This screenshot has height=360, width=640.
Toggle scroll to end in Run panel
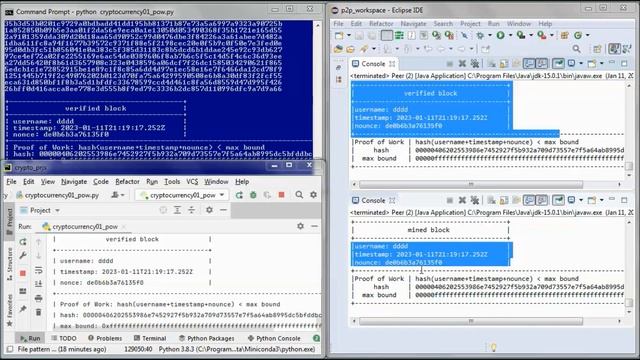pos(38,284)
